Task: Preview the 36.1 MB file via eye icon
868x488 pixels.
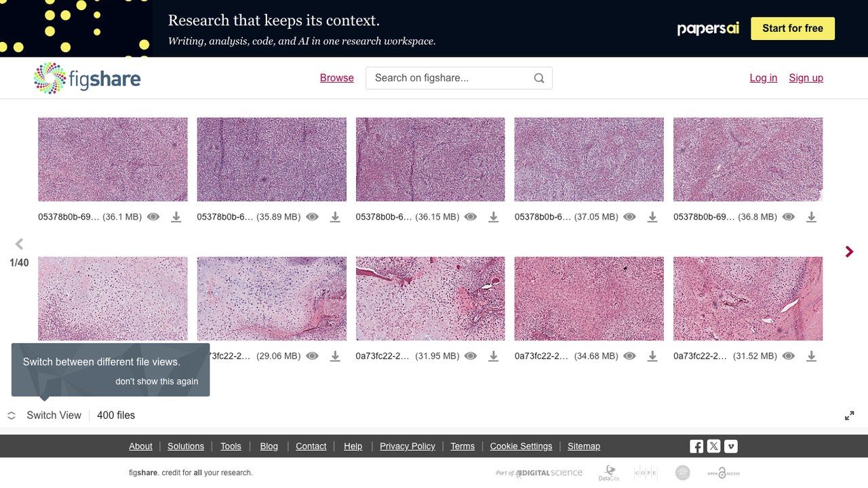Action: (153, 217)
